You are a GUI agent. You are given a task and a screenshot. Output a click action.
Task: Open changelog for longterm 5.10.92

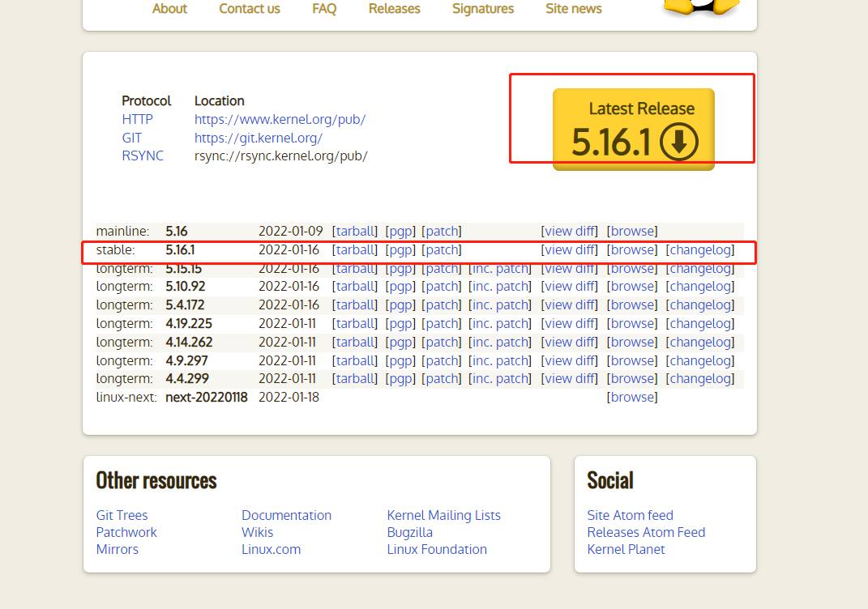coord(700,287)
